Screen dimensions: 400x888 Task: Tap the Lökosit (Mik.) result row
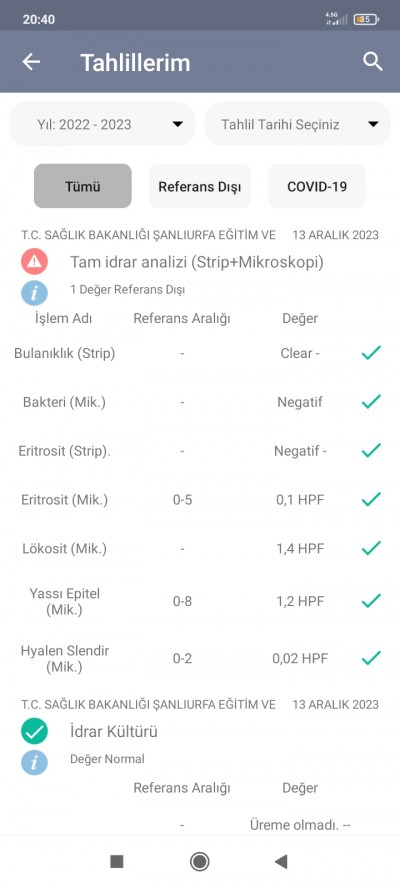point(200,548)
